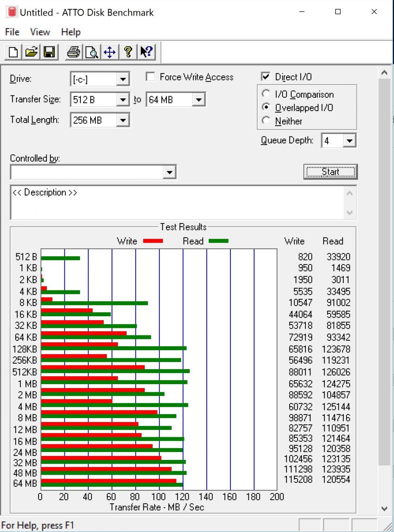Close the ATTO Disk Benchmark window

click(x=374, y=12)
